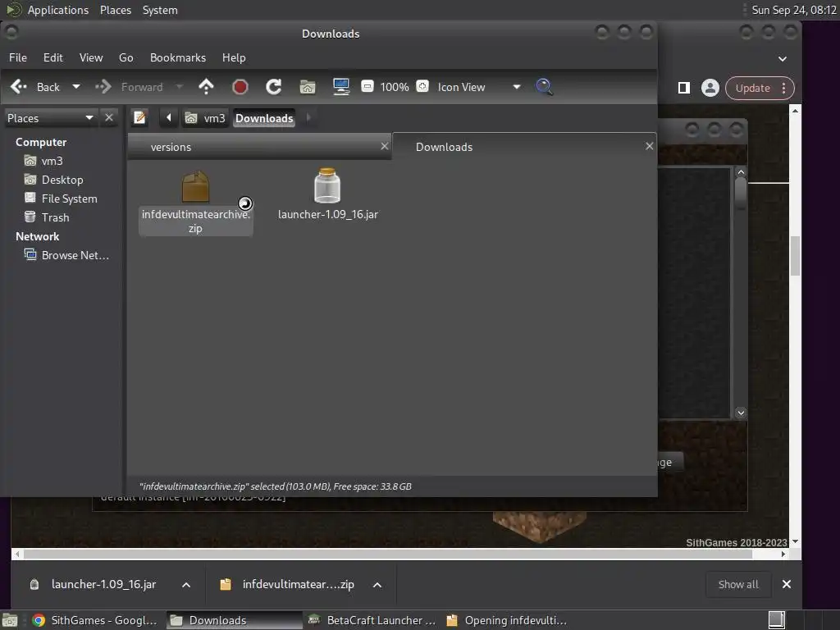The height and width of the screenshot is (630, 840).
Task: Close the versions tab
Action: pyautogui.click(x=384, y=146)
